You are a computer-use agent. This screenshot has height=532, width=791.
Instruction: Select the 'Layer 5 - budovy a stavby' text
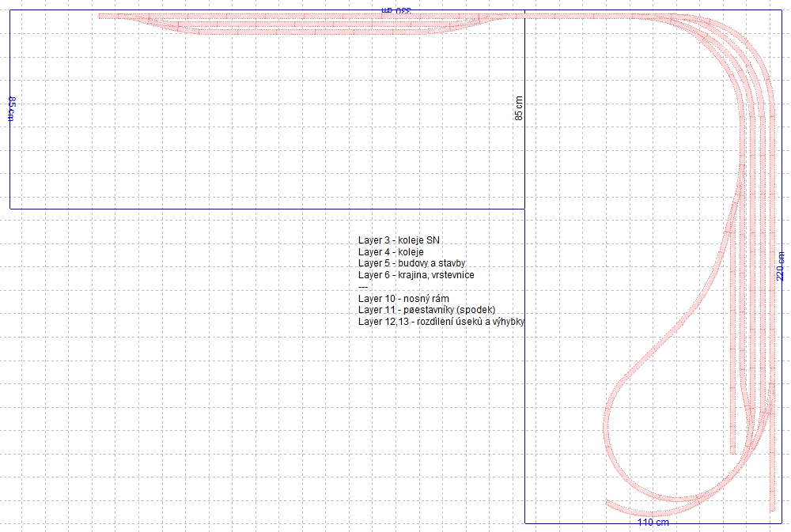pyautogui.click(x=411, y=263)
